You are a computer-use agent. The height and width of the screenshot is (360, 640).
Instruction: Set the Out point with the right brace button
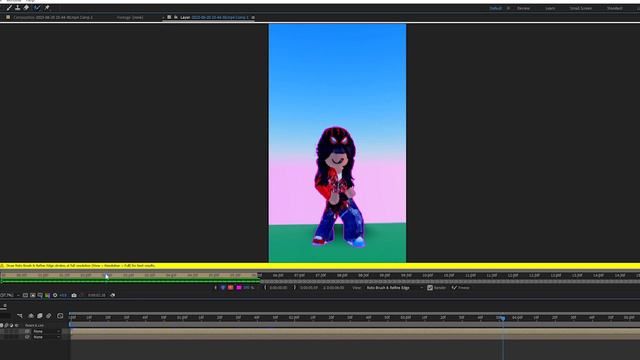(x=295, y=288)
